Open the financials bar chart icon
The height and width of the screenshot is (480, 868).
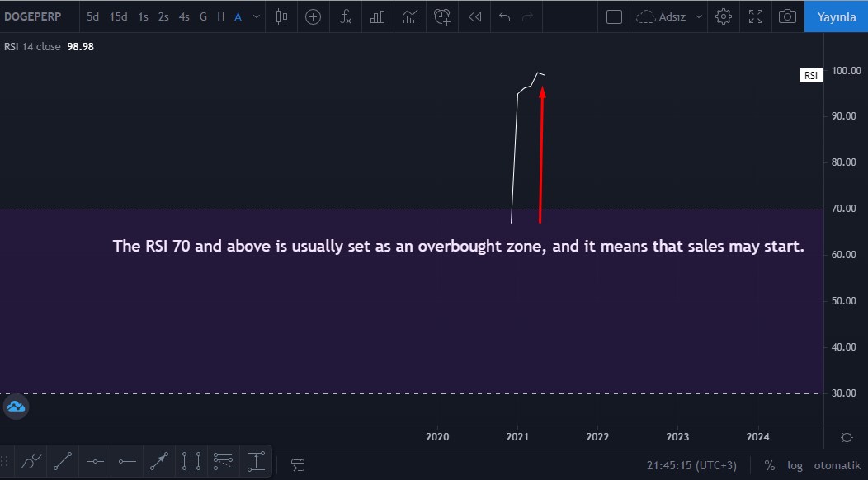click(x=378, y=16)
